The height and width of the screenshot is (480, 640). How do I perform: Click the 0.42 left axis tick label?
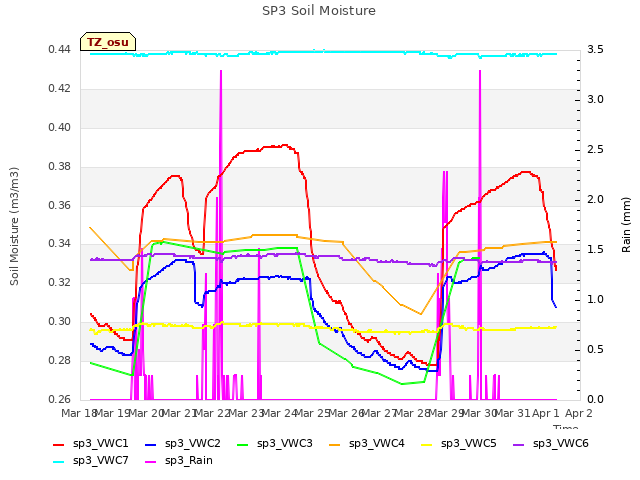(x=59, y=89)
